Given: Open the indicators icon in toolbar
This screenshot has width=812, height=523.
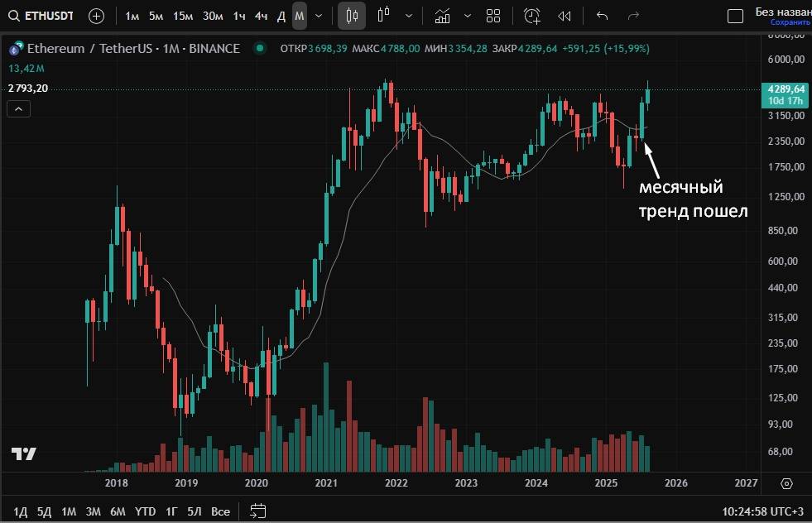Looking at the screenshot, I should tap(443, 16).
